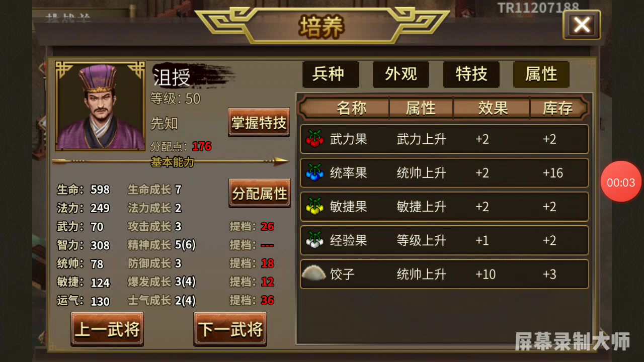The height and width of the screenshot is (362, 644).
Task: Go to previous general with 上一武将
Action: pos(107,329)
